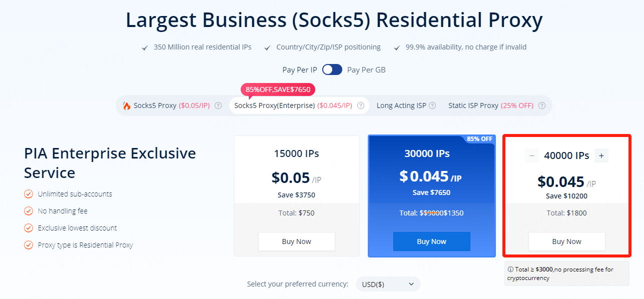Click the checkmark icon beside No handling fee
This screenshot has height=299, width=644.
[x=29, y=211]
